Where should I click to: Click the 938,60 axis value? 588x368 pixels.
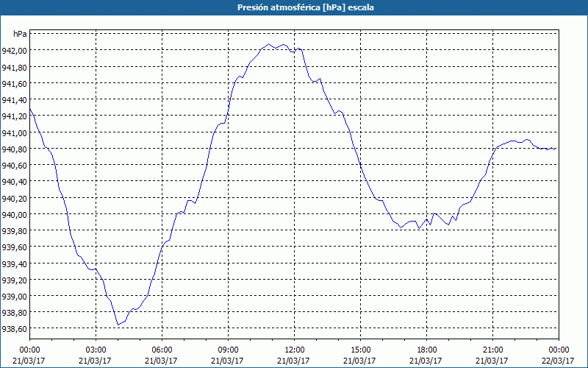coord(14,329)
